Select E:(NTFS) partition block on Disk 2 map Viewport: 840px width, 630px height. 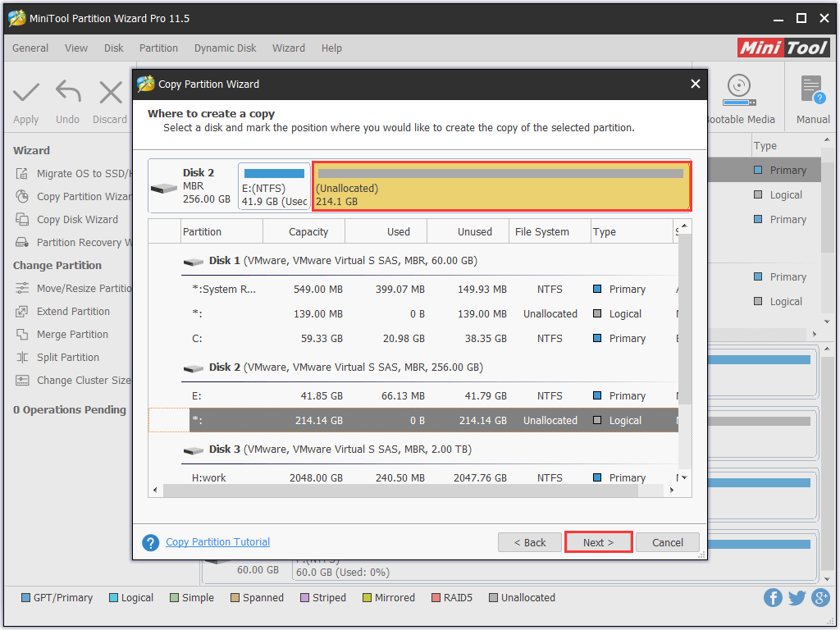(x=274, y=186)
